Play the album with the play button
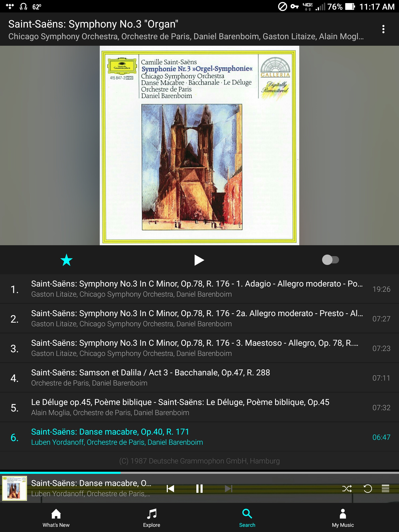399x532 pixels. pyautogui.click(x=199, y=260)
